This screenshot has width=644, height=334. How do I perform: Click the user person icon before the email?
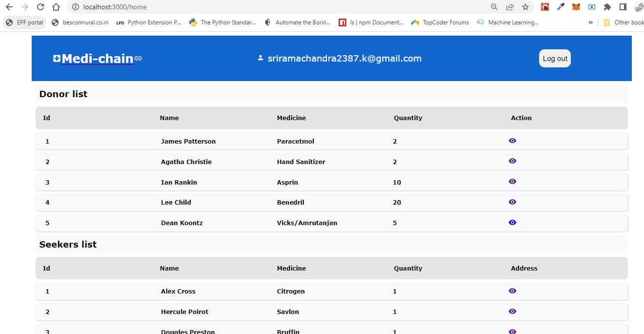(x=261, y=58)
